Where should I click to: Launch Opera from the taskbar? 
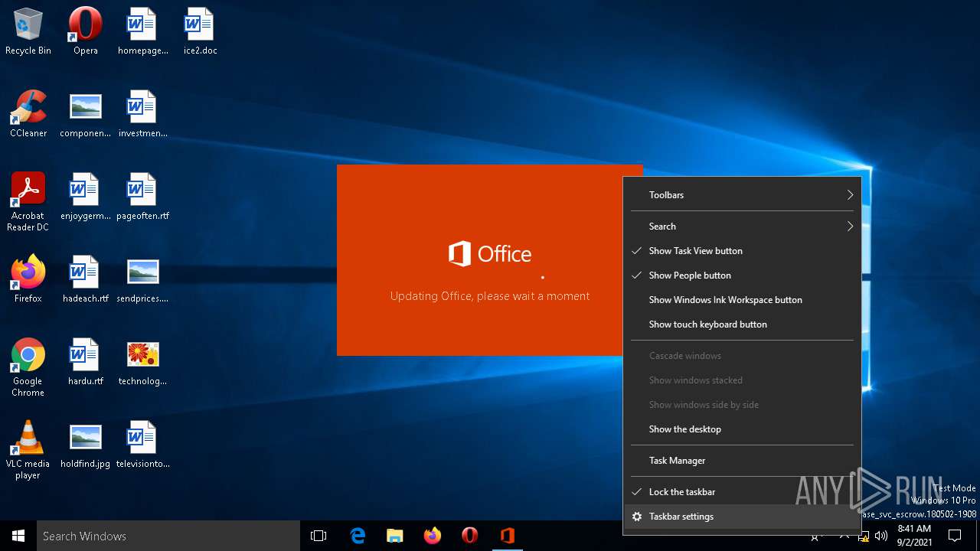coord(469,536)
